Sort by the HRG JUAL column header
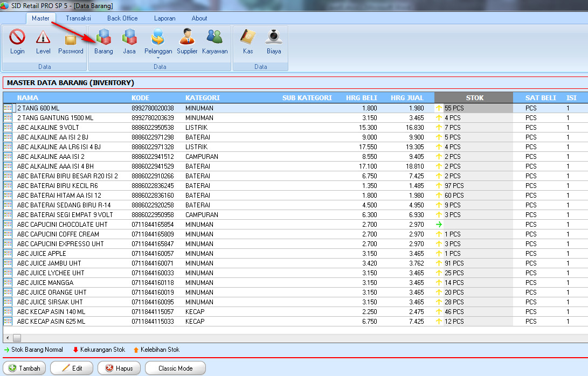The image size is (588, 376). pyautogui.click(x=407, y=98)
